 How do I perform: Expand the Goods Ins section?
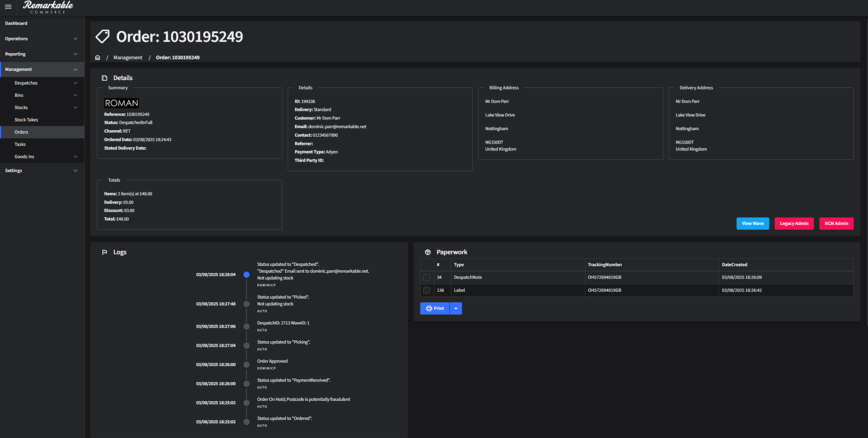(x=42, y=156)
